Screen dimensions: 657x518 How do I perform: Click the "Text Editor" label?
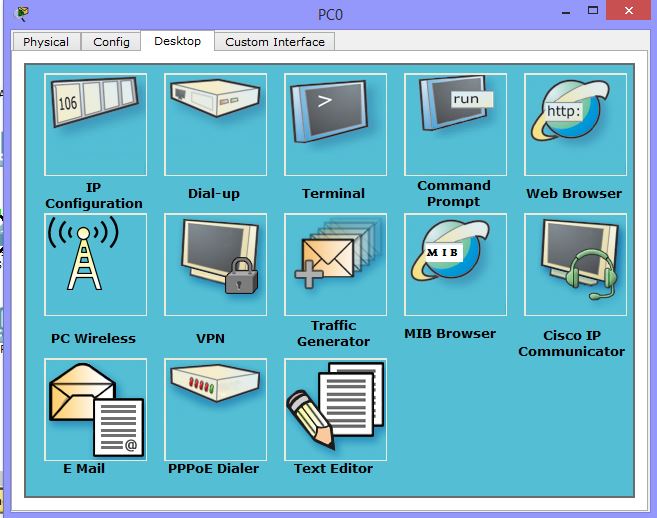pos(334,469)
